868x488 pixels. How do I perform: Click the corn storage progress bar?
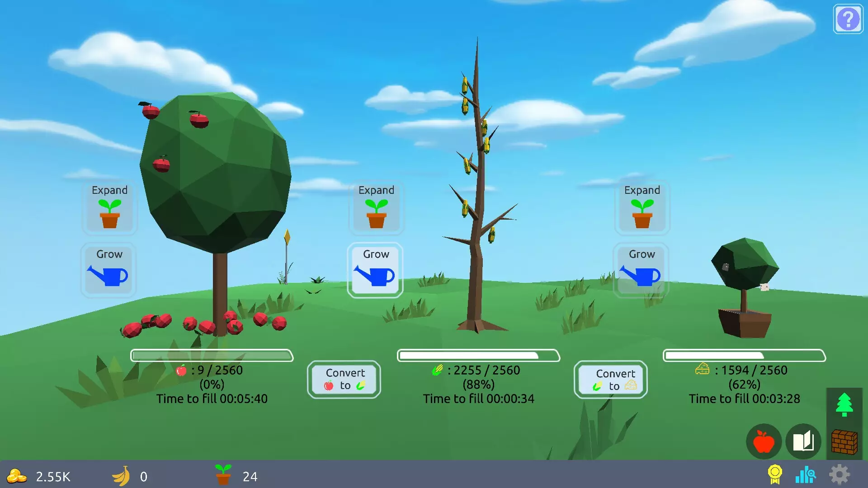(x=478, y=356)
